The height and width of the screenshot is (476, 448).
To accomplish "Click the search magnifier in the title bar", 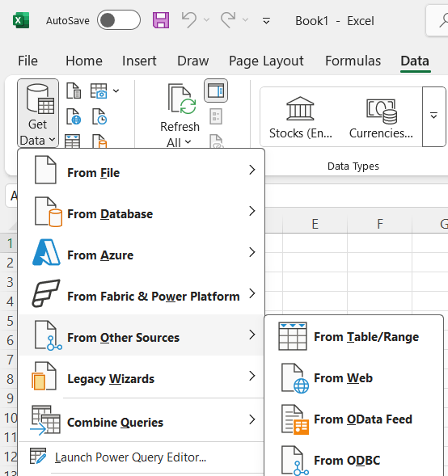I will click(443, 21).
